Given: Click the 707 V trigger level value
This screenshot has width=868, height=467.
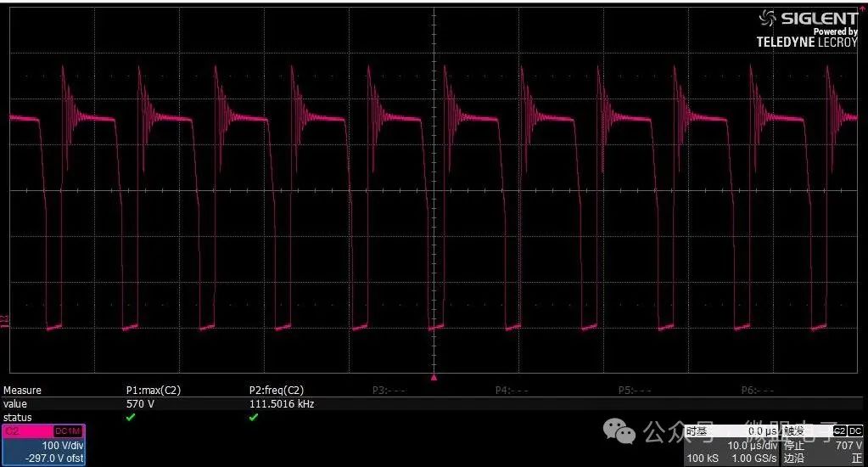Looking at the screenshot, I should [848, 446].
